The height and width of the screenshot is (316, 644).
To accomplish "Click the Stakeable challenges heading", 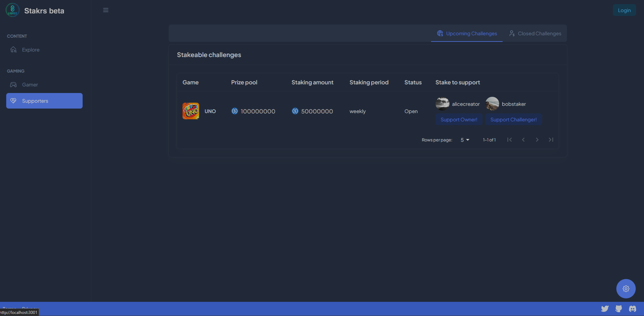I will (x=209, y=55).
